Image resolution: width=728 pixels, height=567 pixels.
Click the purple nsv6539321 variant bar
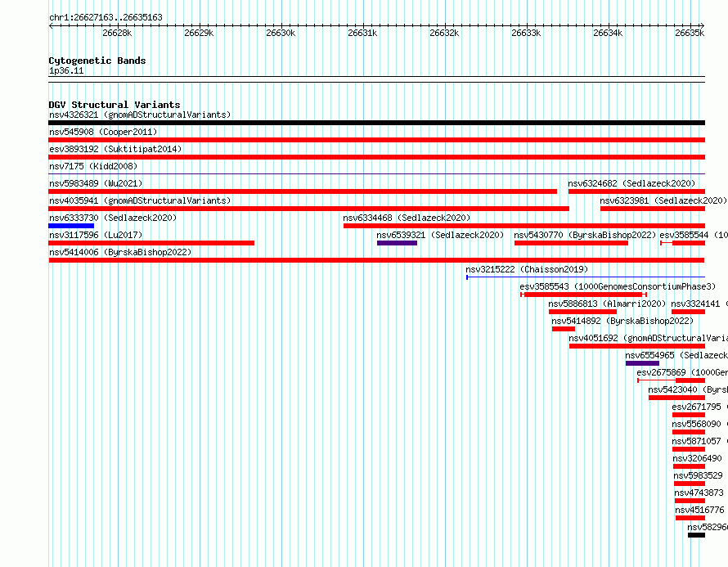tap(397, 243)
